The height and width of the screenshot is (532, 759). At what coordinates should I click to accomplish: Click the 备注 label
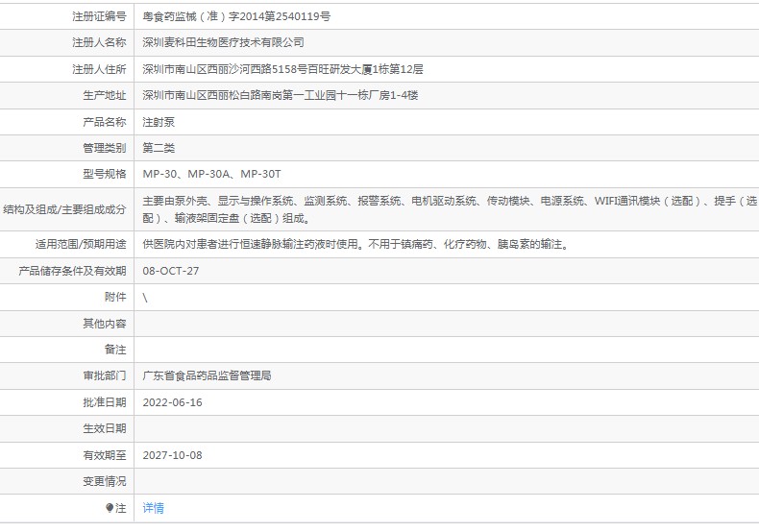[115, 350]
